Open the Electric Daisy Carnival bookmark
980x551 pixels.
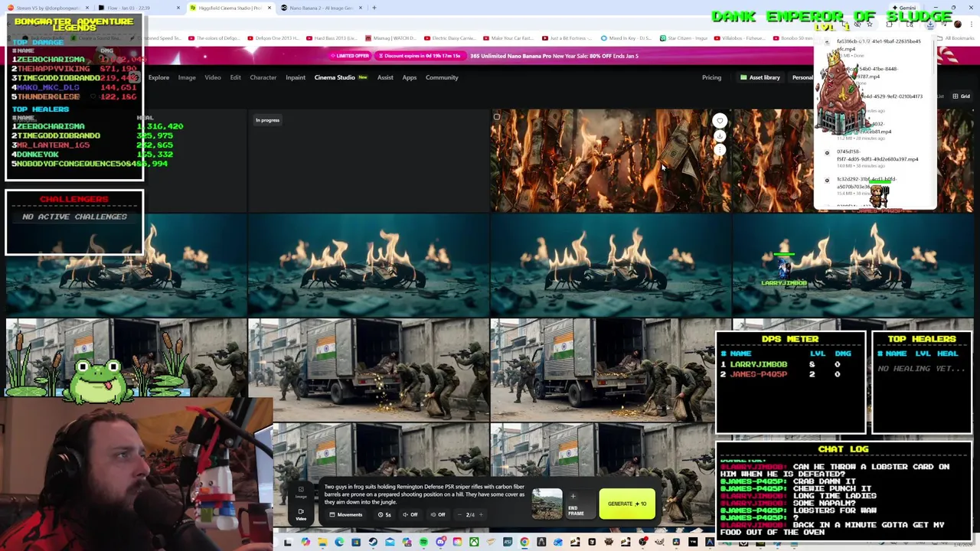[x=449, y=38]
